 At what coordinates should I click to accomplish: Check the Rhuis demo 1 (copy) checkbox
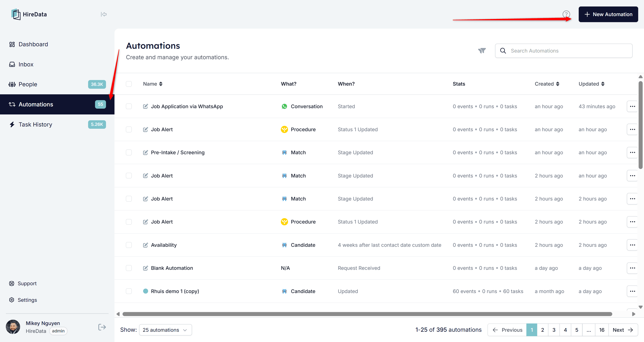[129, 291]
